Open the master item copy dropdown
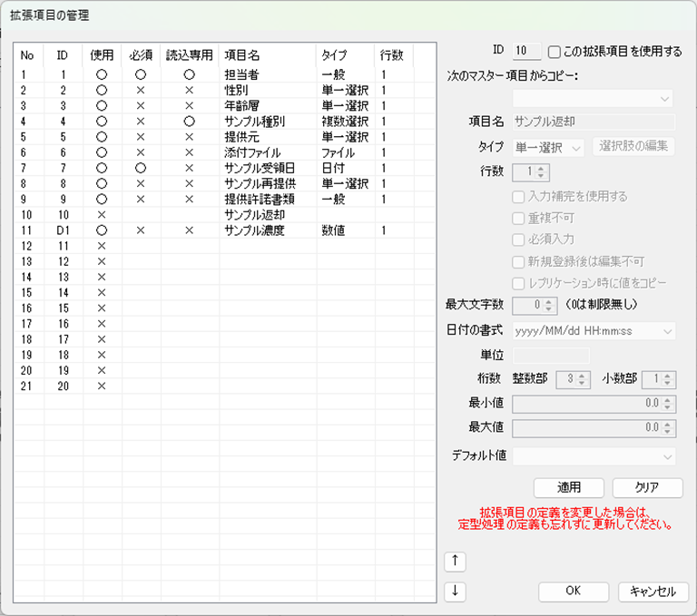Viewport: 697px width, 616px height. coord(594,98)
